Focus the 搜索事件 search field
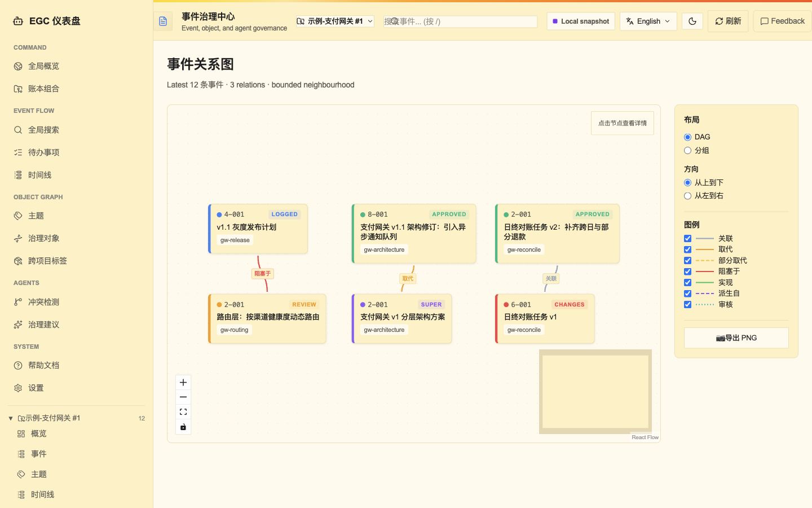This screenshot has width=812, height=508. click(461, 21)
